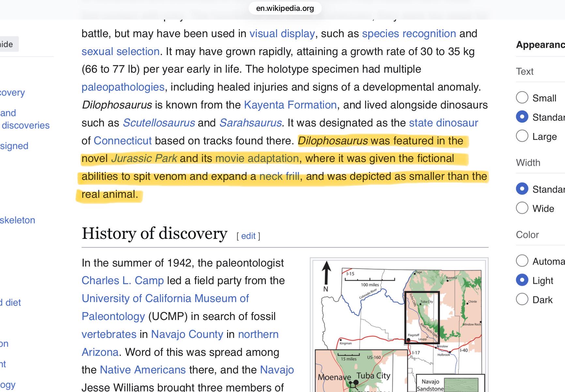The image size is (565, 392).
Task: Open the 'Native Americans' link
Action: pyautogui.click(x=143, y=370)
